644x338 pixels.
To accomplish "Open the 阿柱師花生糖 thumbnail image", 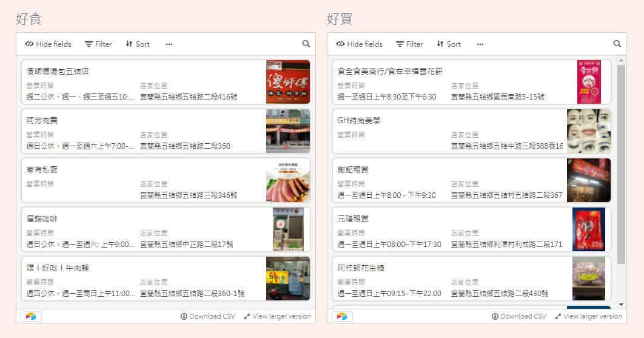I will point(589,279).
